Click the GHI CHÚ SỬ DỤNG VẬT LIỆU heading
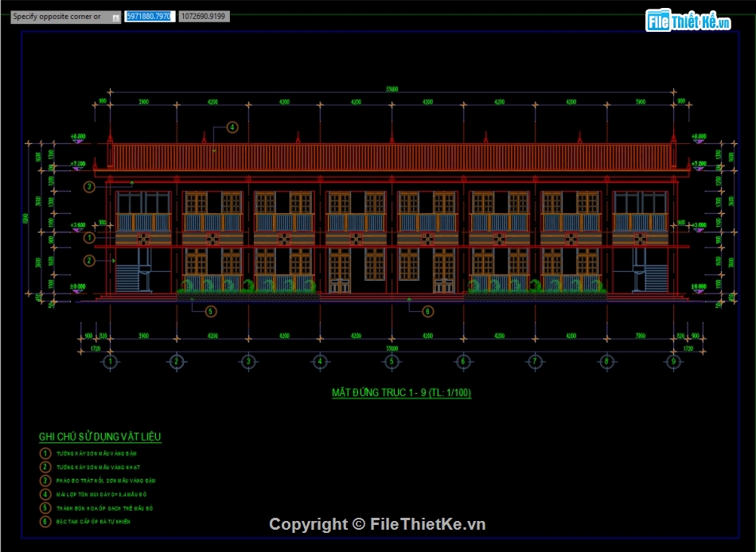The width and height of the screenshot is (756, 552). [100, 437]
